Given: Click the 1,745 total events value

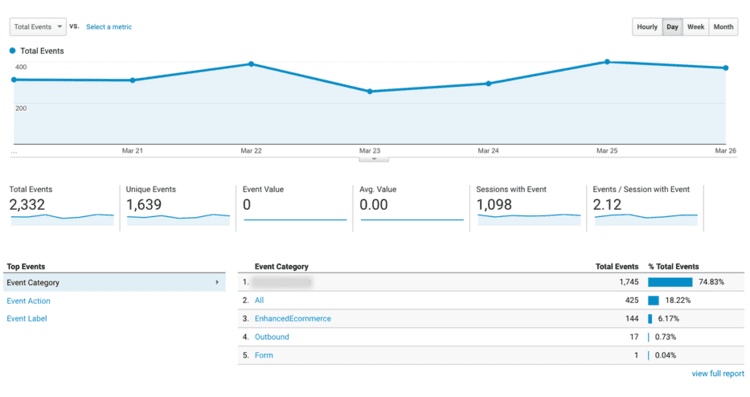Looking at the screenshot, I should click(629, 282).
